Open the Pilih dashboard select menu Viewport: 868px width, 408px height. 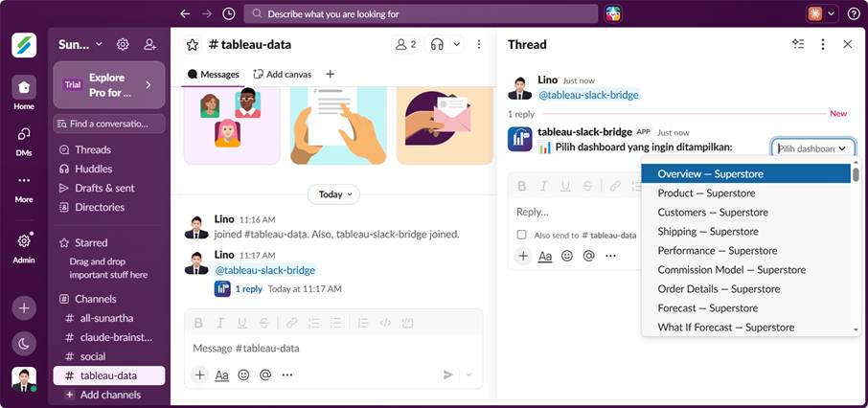point(812,148)
